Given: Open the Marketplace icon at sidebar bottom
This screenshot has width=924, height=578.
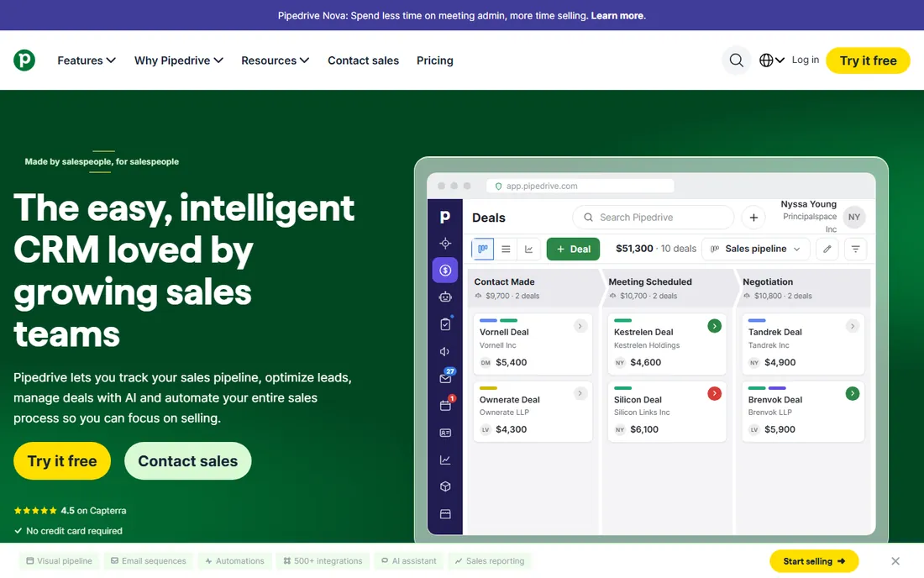Looking at the screenshot, I should click(445, 514).
